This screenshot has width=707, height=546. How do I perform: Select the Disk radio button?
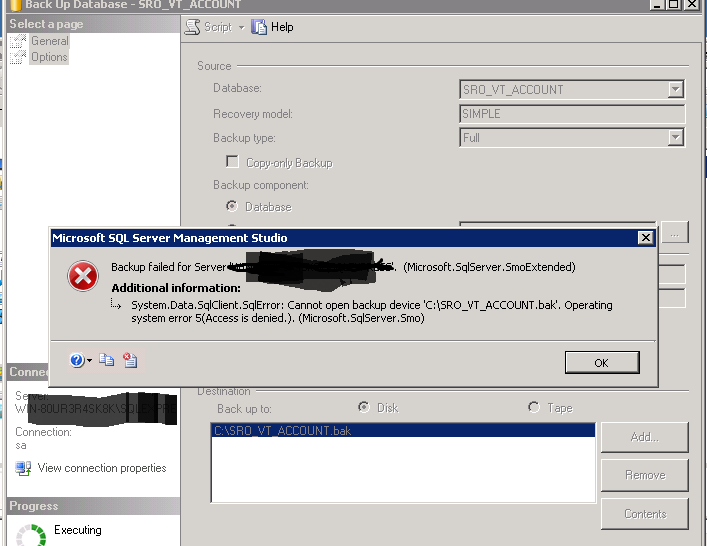coord(364,407)
